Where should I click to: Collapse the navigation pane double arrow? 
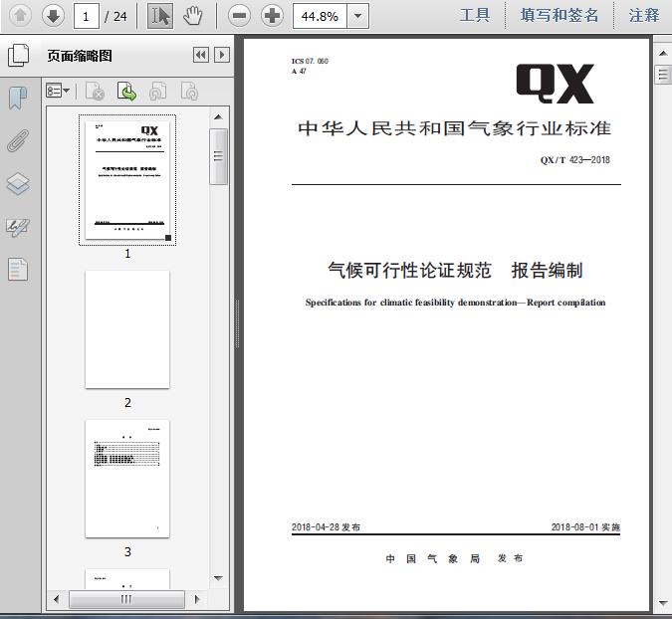(x=201, y=55)
